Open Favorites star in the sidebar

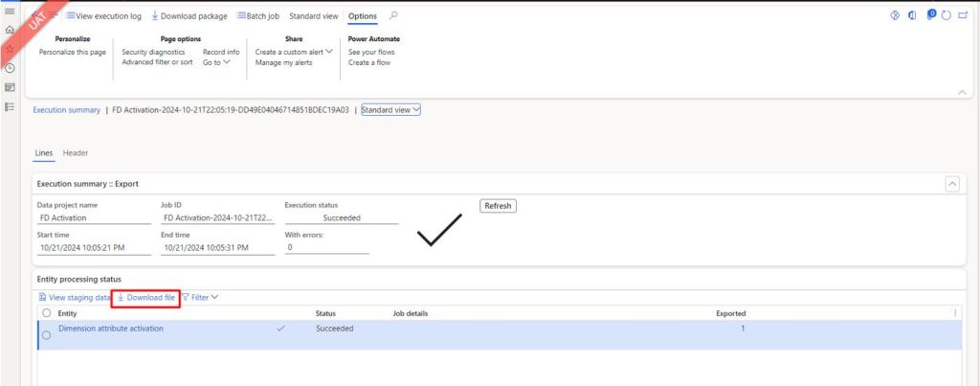[10, 49]
